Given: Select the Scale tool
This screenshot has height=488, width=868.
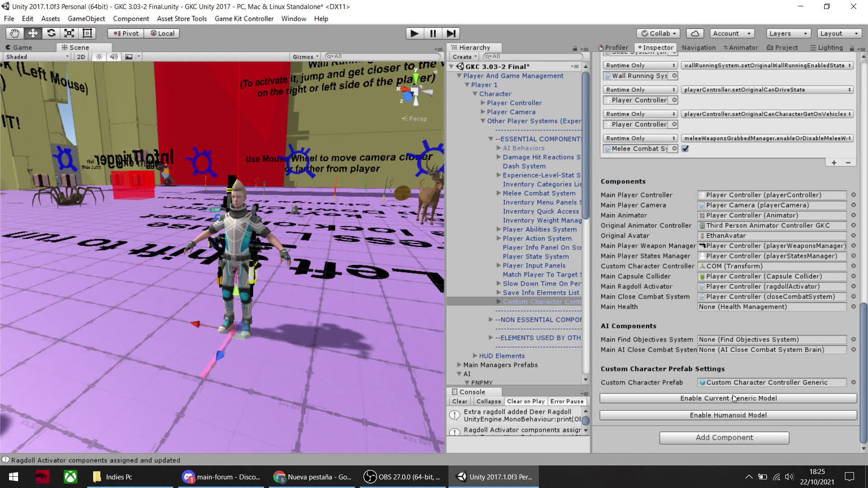Looking at the screenshot, I should pyautogui.click(x=69, y=33).
